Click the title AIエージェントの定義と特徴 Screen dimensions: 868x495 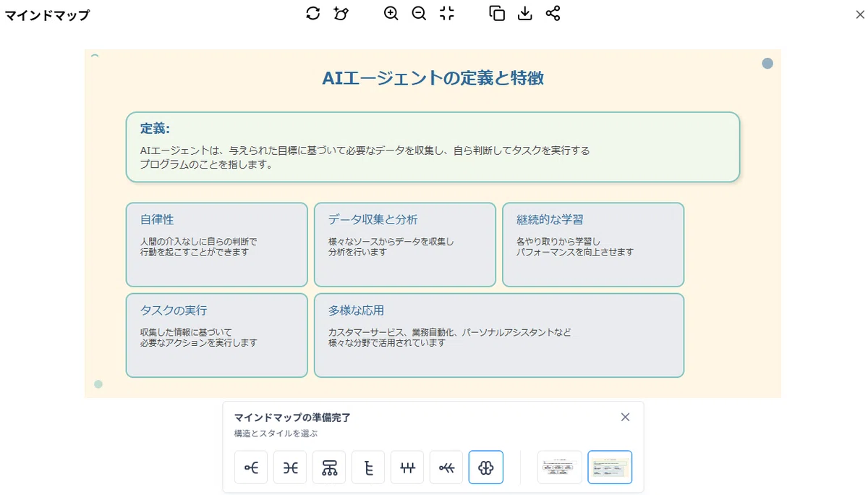coord(433,78)
